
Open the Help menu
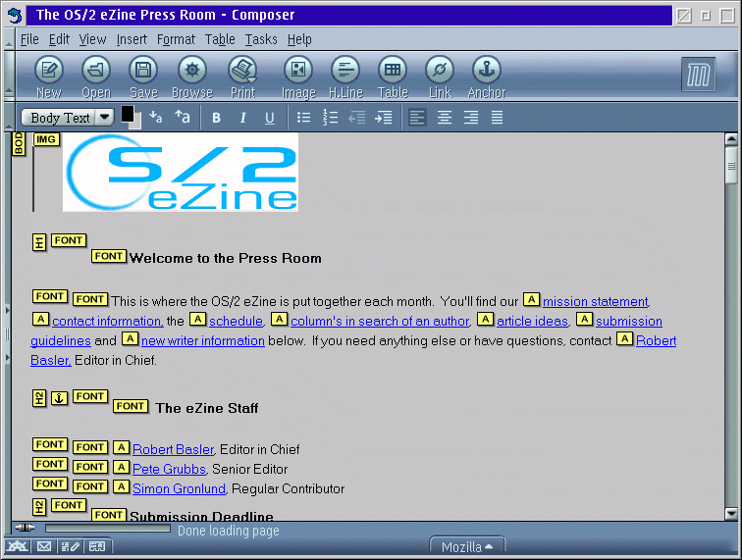point(299,39)
